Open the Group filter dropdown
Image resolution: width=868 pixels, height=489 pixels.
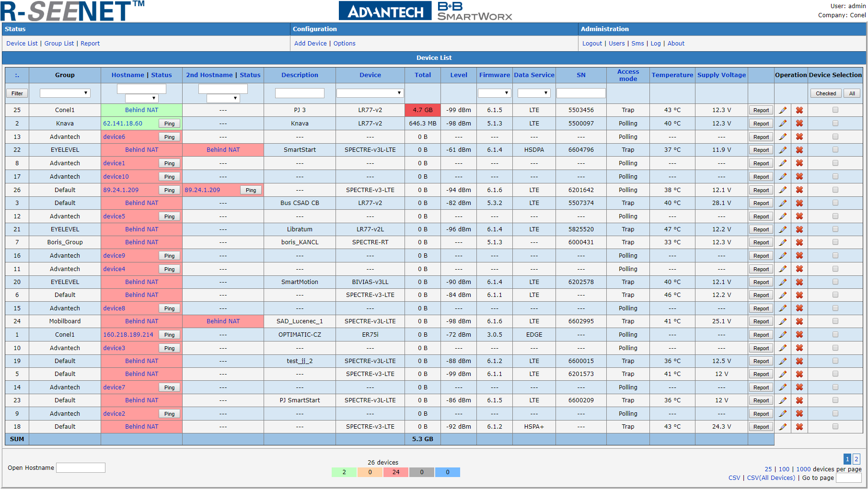click(x=65, y=93)
